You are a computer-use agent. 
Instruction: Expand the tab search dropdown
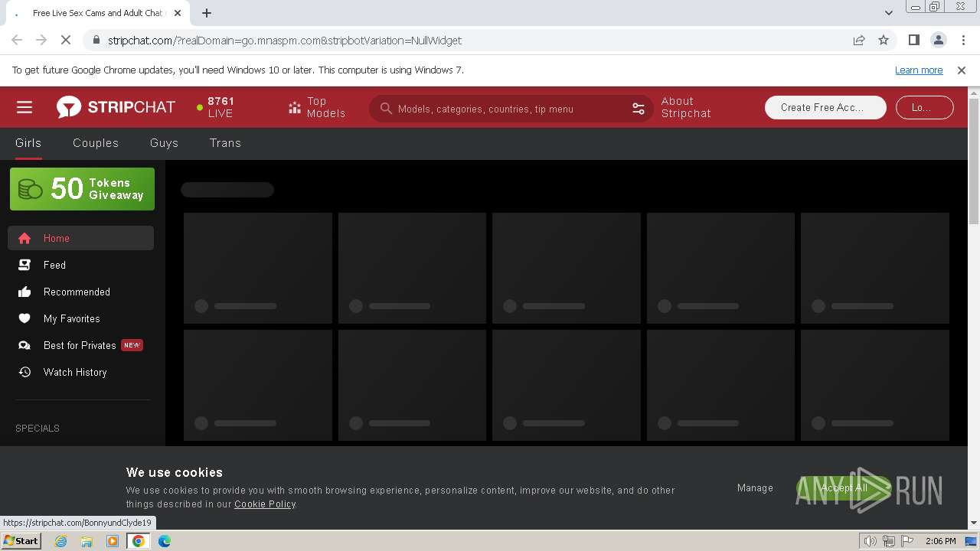[x=888, y=12]
